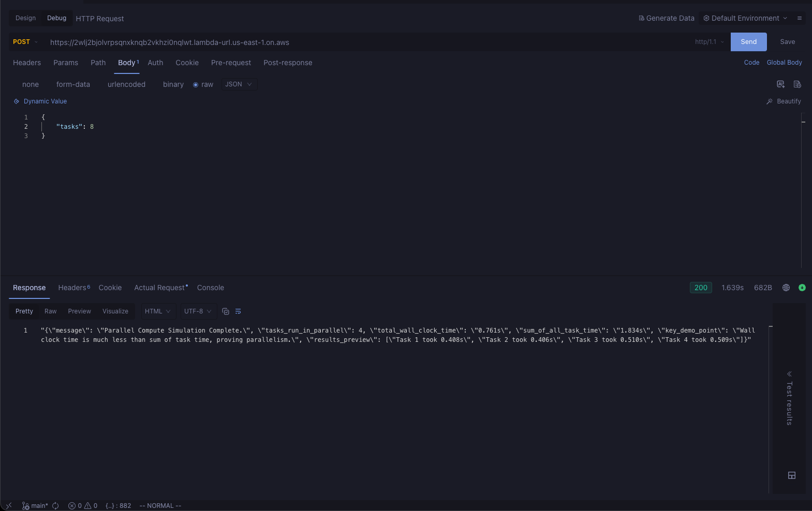Open the request Cookie tab
812x511 pixels.
[x=187, y=63]
